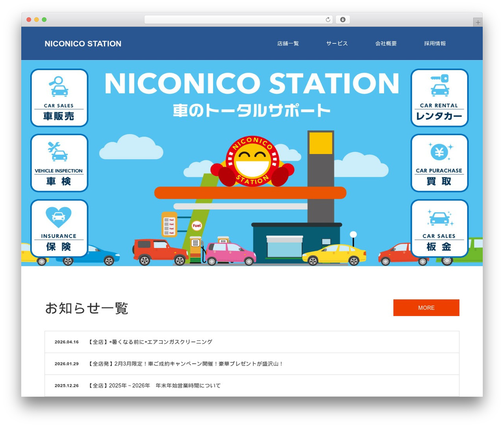This screenshot has height=427, width=504.
Task: Click the 2026.01.29 news date
Action: (x=67, y=364)
